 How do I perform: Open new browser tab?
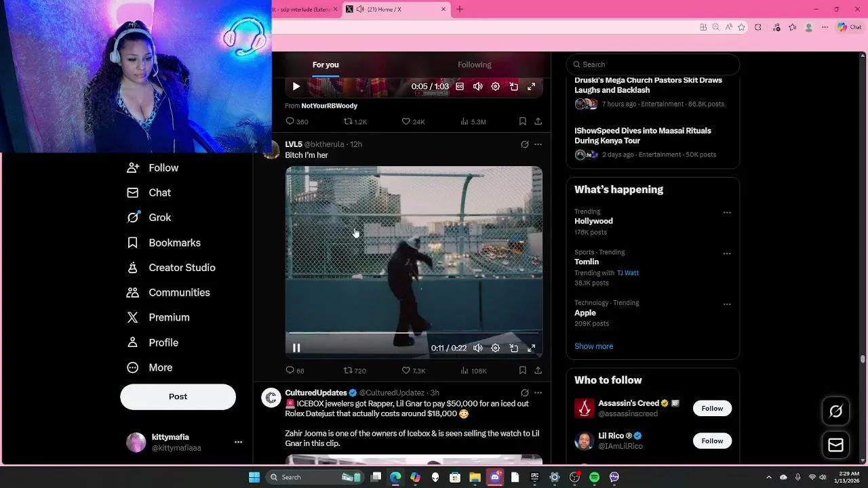[460, 9]
